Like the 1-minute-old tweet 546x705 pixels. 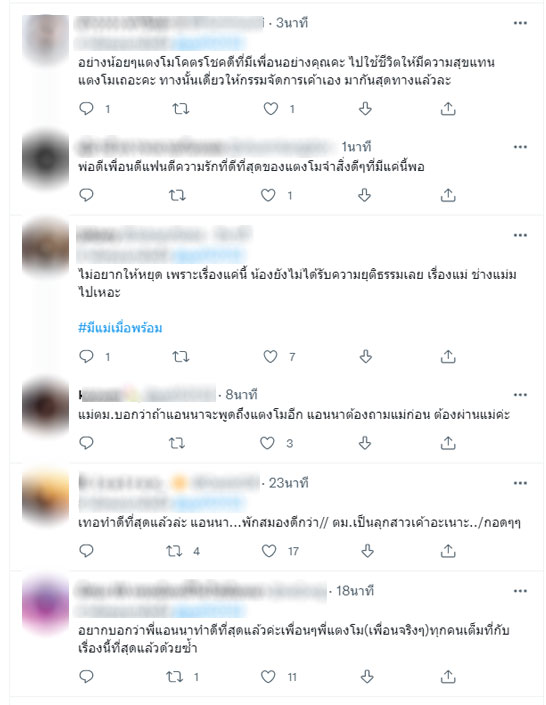(269, 195)
